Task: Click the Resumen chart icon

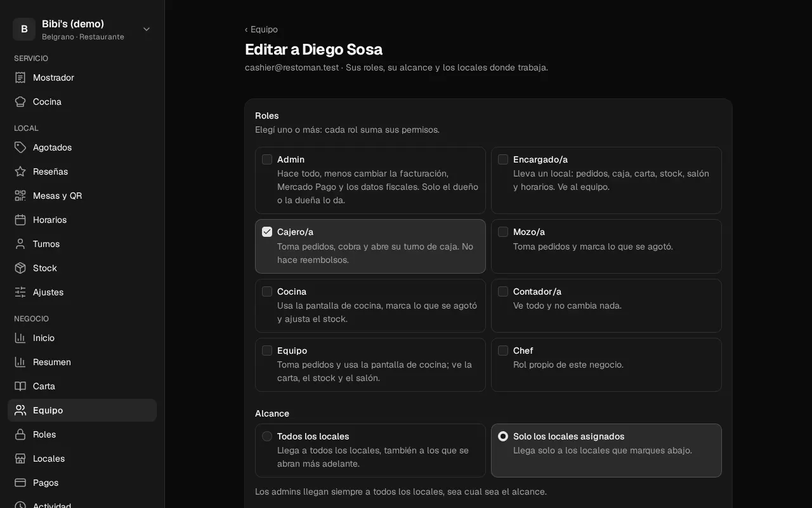Action: (x=20, y=362)
